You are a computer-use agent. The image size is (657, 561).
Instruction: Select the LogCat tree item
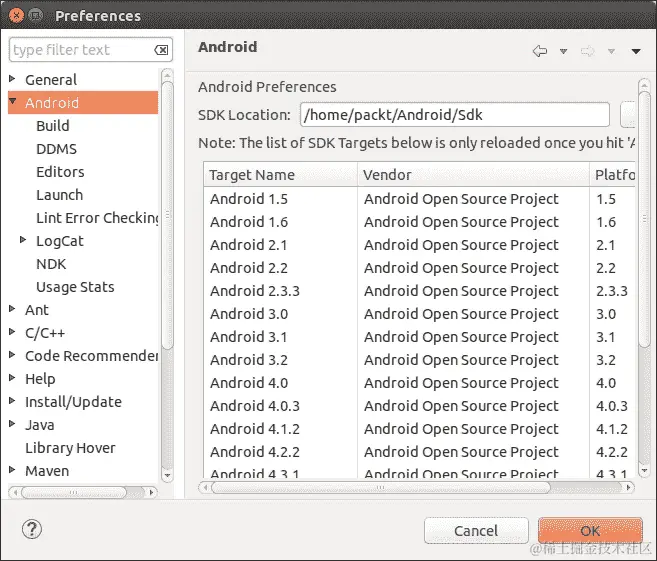(x=60, y=241)
